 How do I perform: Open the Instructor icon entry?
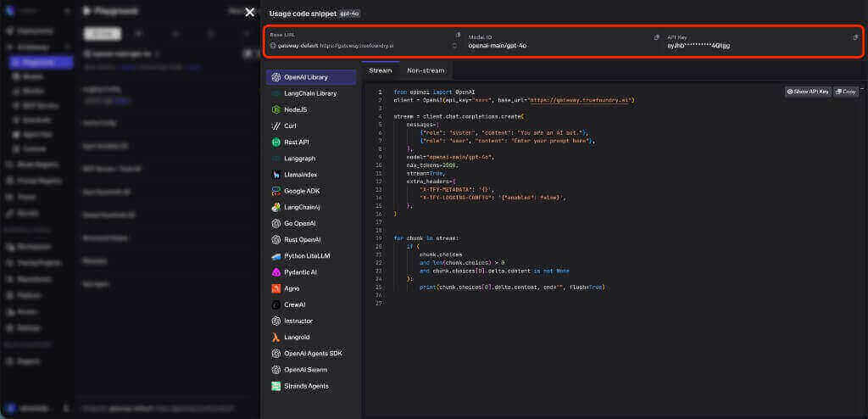pyautogui.click(x=275, y=321)
